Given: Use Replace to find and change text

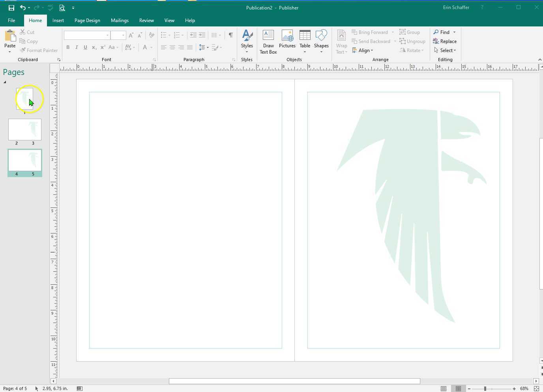Looking at the screenshot, I should tap(445, 41).
